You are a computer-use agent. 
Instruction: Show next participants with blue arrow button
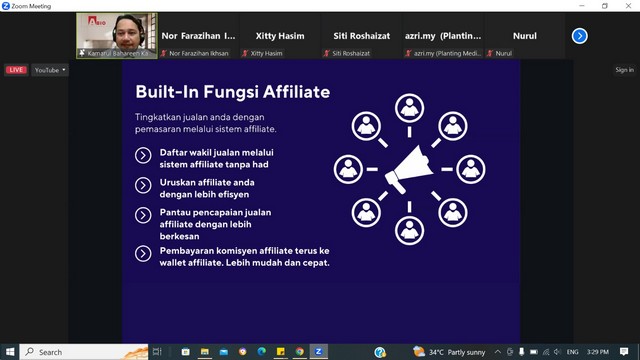click(579, 36)
